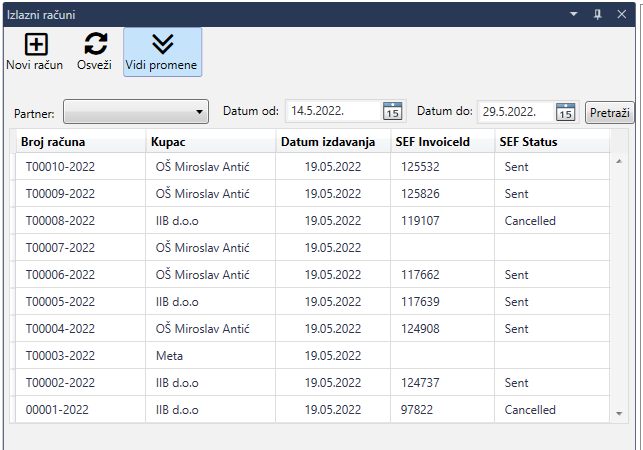The height and width of the screenshot is (450, 643).
Task: Click into the Datum do date field
Action: (517, 112)
